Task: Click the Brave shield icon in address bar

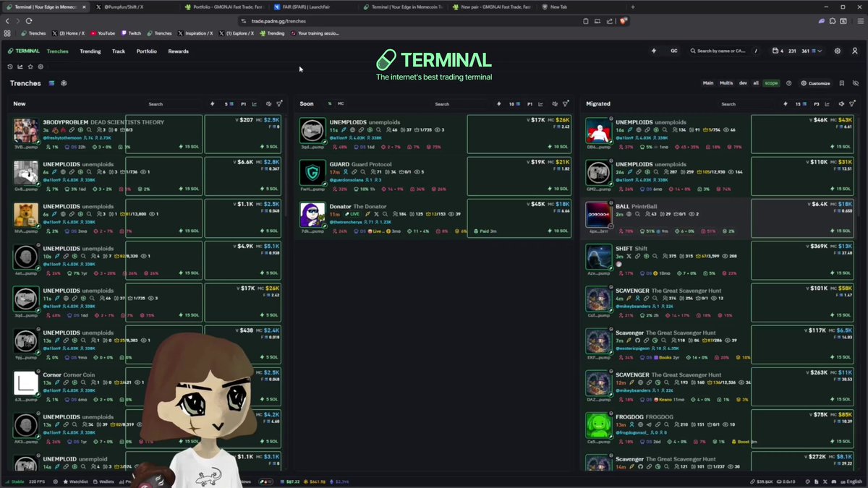Action: point(623,21)
